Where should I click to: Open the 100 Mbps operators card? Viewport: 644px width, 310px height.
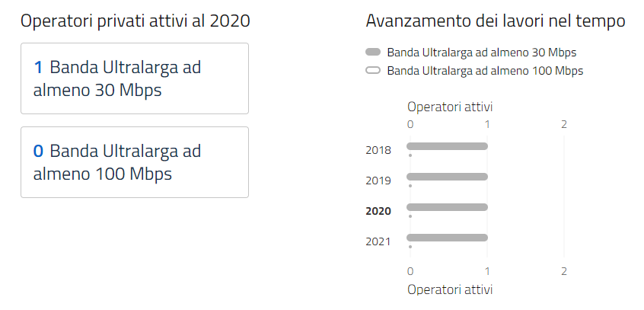coord(135,162)
